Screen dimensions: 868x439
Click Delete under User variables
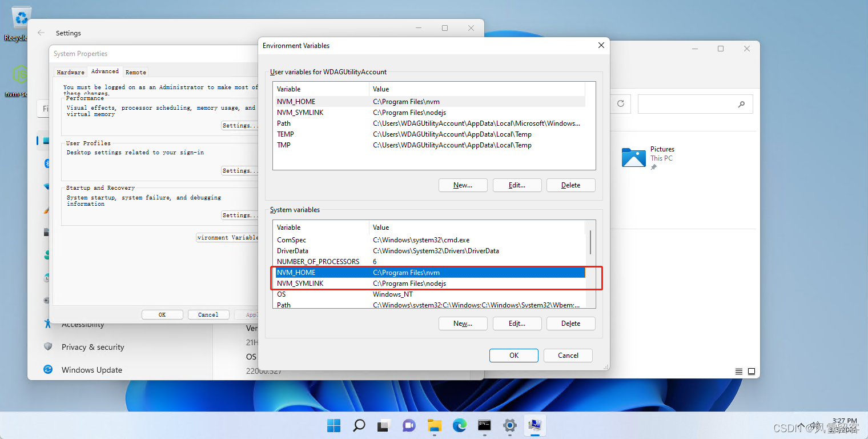(571, 185)
